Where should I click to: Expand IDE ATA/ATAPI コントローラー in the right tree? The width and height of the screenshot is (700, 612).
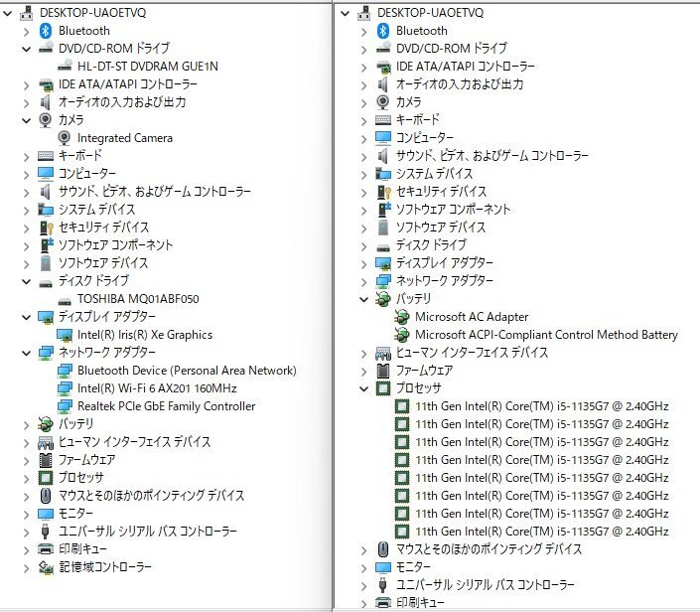[363, 68]
